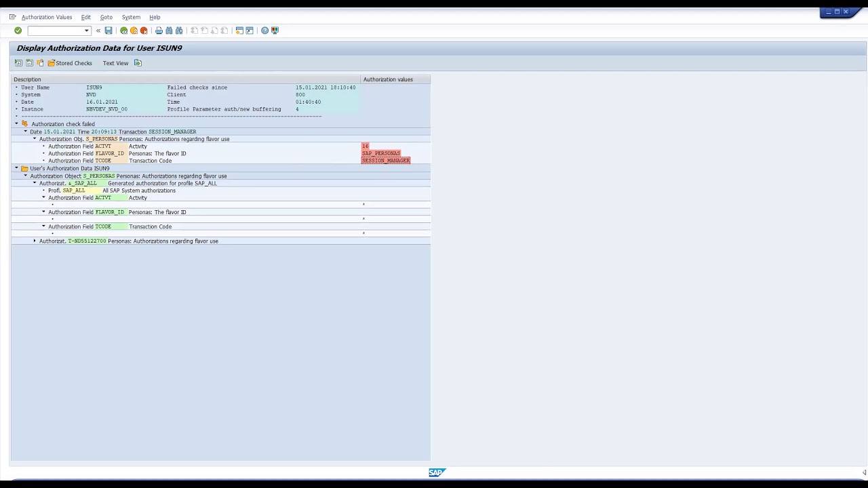The image size is (868, 488).
Task: Click the Save diskette icon
Action: (108, 30)
